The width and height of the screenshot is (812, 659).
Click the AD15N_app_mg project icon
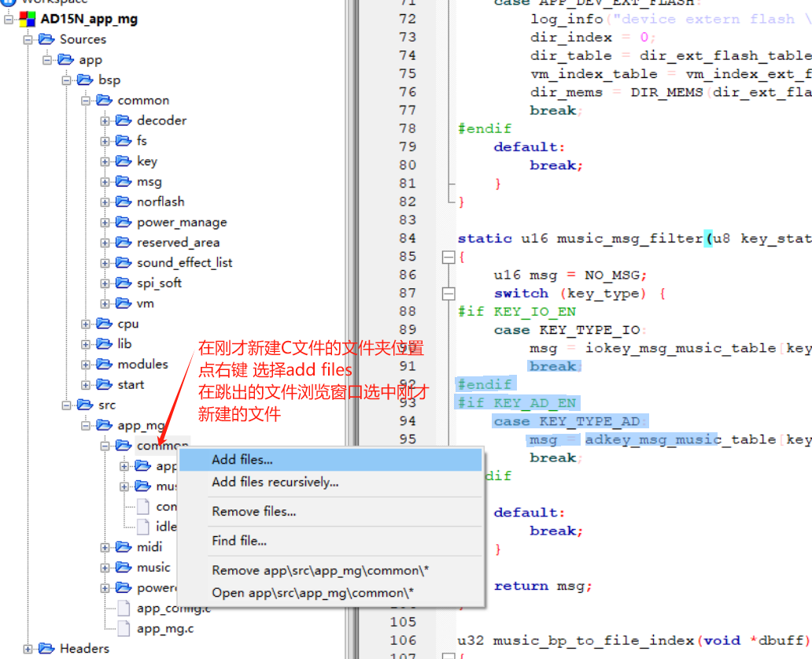tap(27, 19)
